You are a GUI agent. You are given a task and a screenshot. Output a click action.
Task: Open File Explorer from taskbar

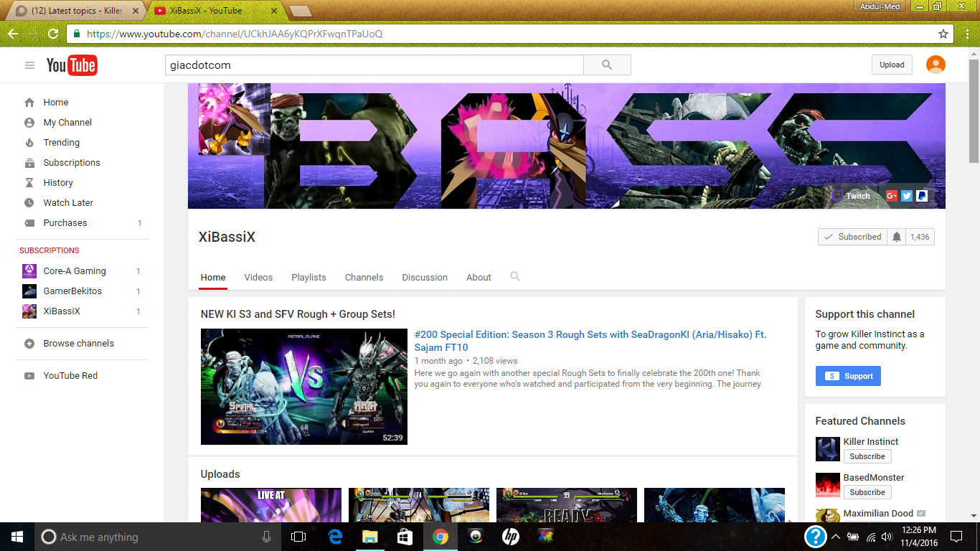pyautogui.click(x=369, y=537)
